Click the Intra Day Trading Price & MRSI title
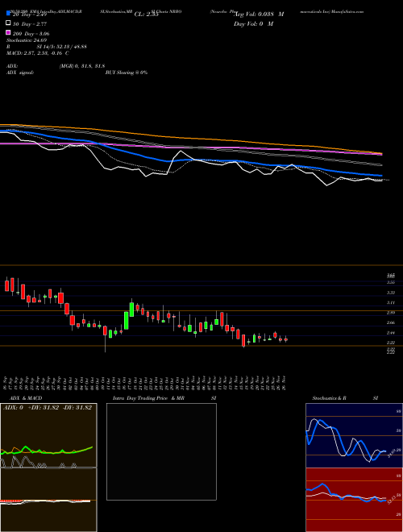The image size is (403, 532). [x=164, y=398]
